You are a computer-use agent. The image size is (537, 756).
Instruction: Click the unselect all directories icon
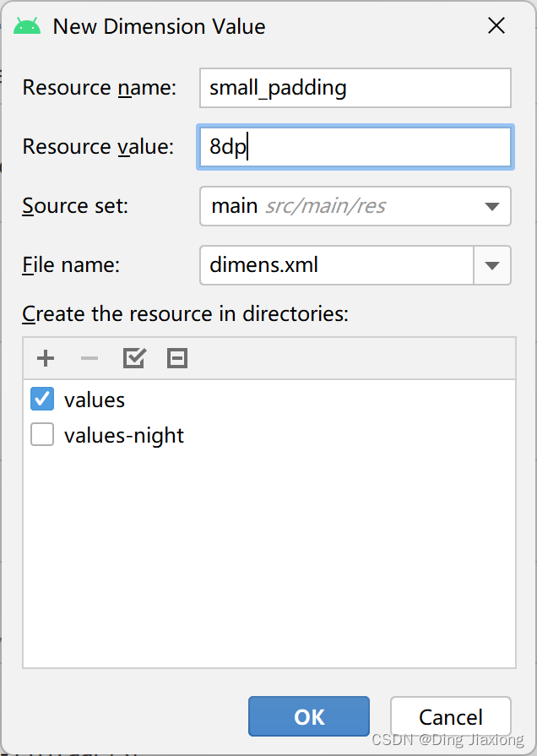click(177, 358)
